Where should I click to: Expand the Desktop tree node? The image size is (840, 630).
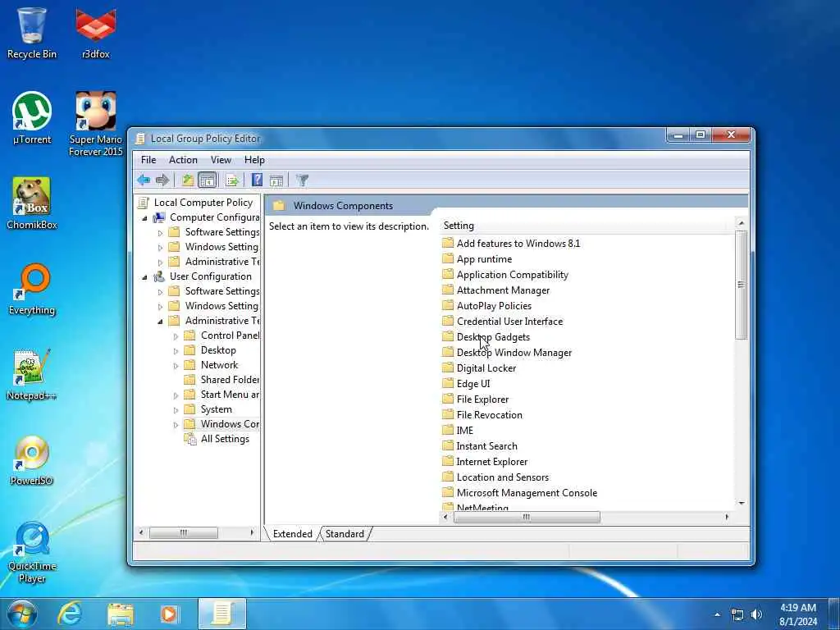point(176,351)
